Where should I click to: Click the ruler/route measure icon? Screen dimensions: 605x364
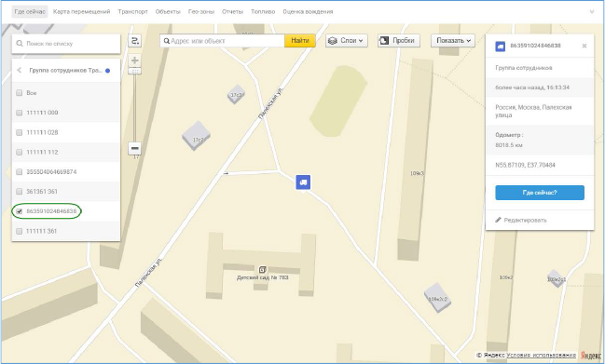[134, 41]
